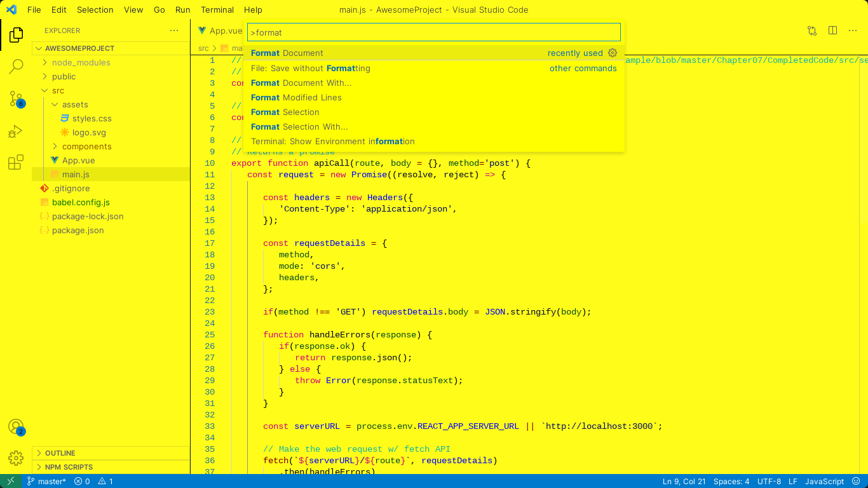This screenshot has height=488, width=868.
Task: Click in the command palette input field
Action: pos(434,32)
